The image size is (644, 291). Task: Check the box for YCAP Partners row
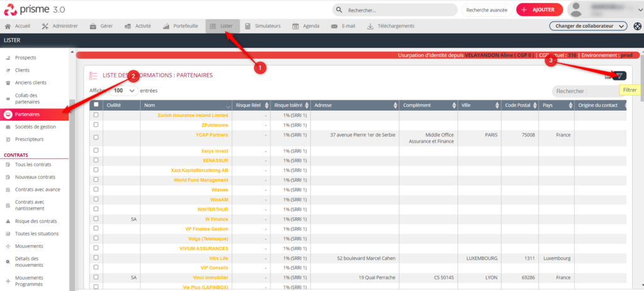96,135
